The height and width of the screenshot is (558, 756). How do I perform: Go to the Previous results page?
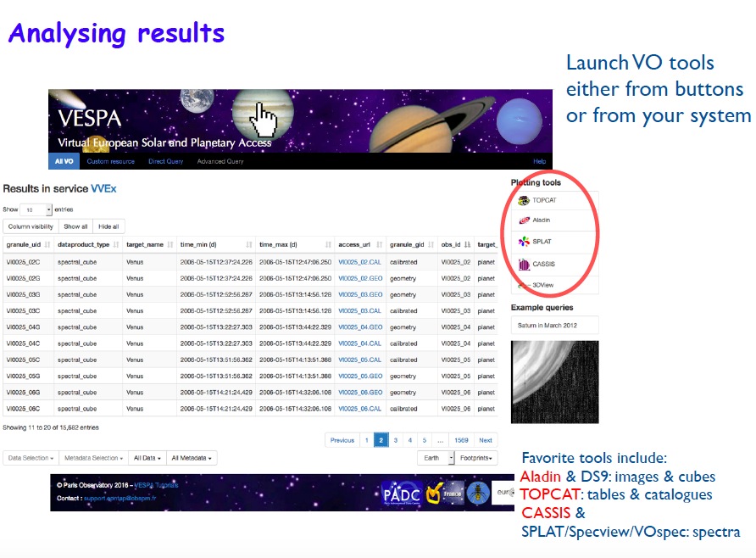pos(342,440)
